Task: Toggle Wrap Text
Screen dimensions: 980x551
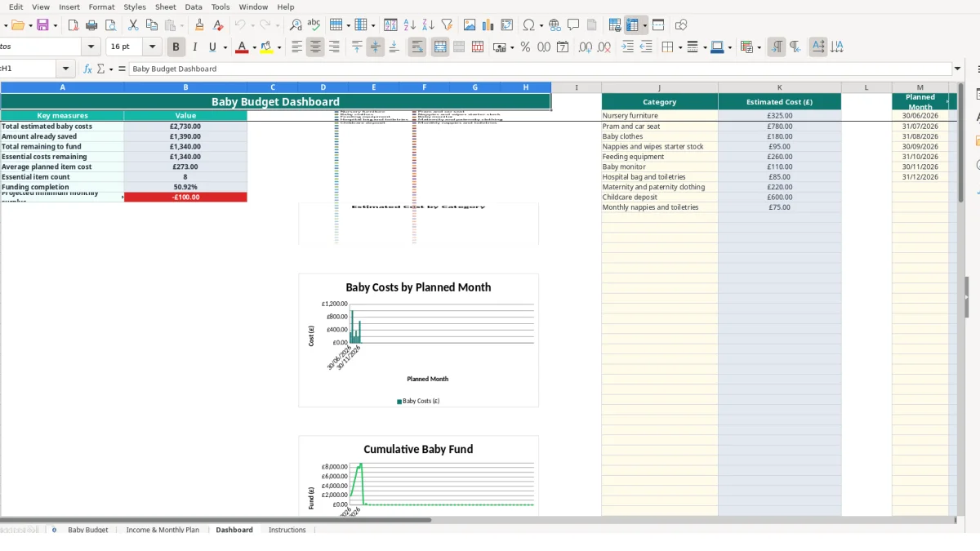Action: (417, 47)
